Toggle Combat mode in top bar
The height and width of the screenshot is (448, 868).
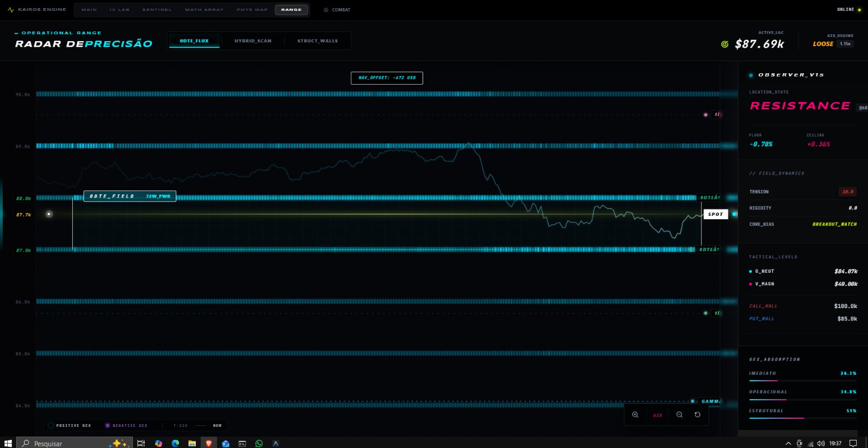click(337, 10)
